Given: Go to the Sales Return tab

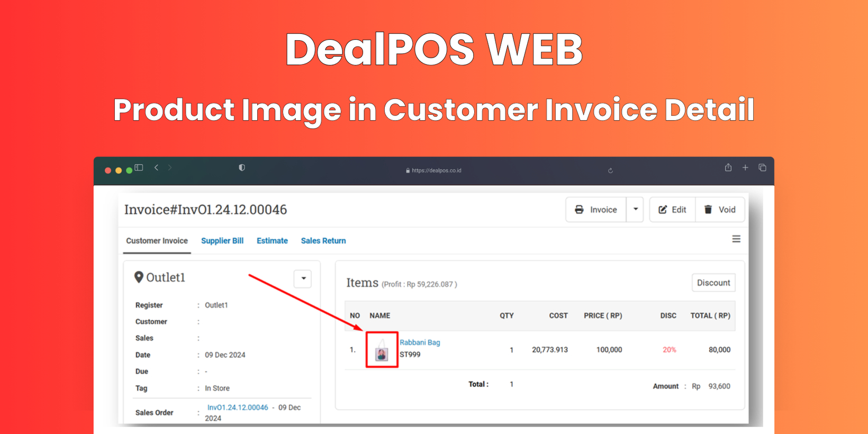Looking at the screenshot, I should (x=323, y=241).
